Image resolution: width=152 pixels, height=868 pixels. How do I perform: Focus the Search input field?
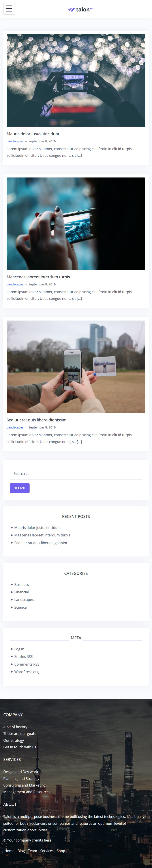[x=76, y=473]
